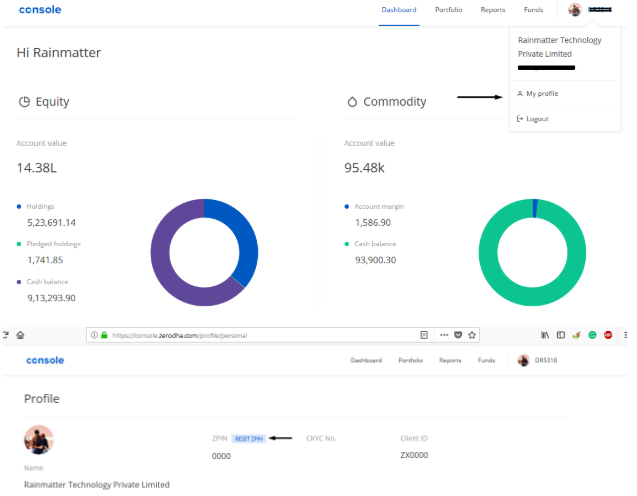Image resolution: width=637 pixels, height=496 pixels.
Task: Choose Logout from the user menu
Action: (536, 119)
